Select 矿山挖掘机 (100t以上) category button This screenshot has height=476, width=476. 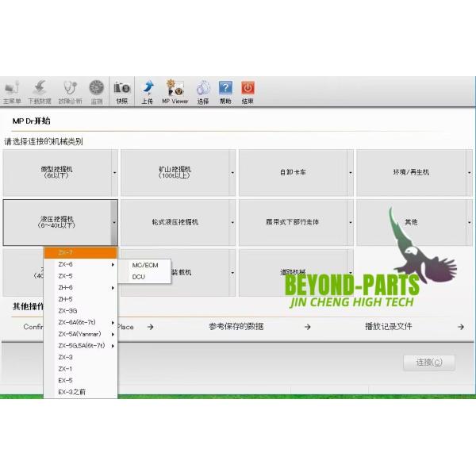click(175, 172)
